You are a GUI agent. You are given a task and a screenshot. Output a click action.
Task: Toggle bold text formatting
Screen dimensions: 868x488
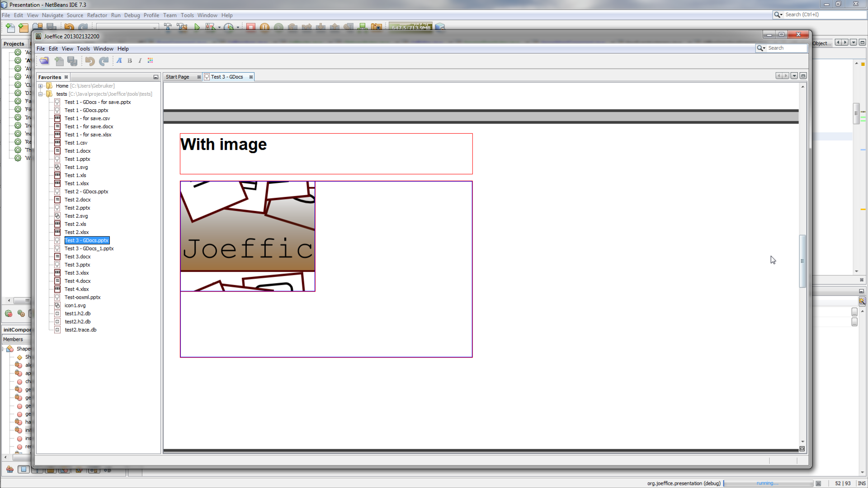129,61
